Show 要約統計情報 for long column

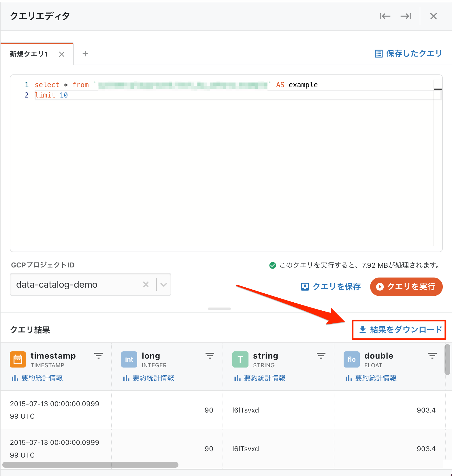coord(148,378)
